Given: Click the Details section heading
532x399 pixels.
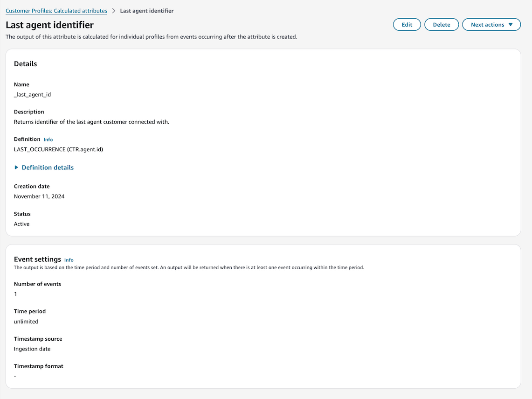Looking at the screenshot, I should click(26, 64).
